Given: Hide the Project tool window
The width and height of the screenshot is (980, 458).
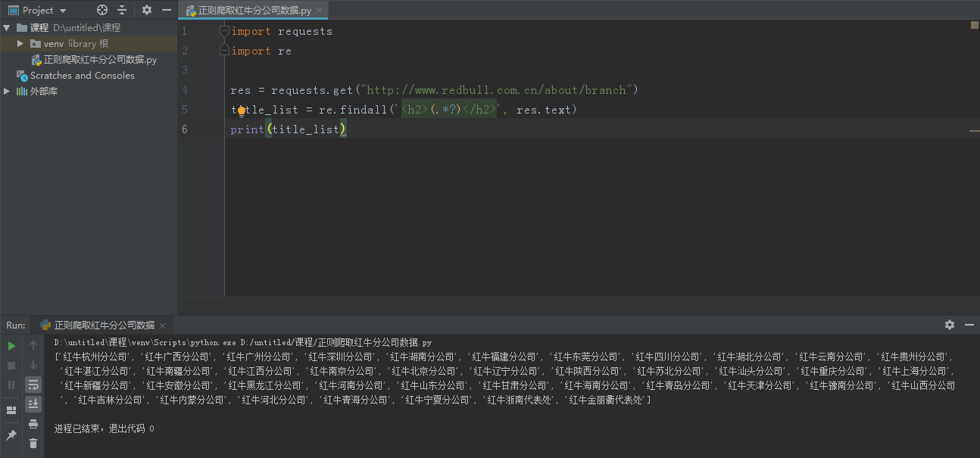Looking at the screenshot, I should tap(167, 10).
